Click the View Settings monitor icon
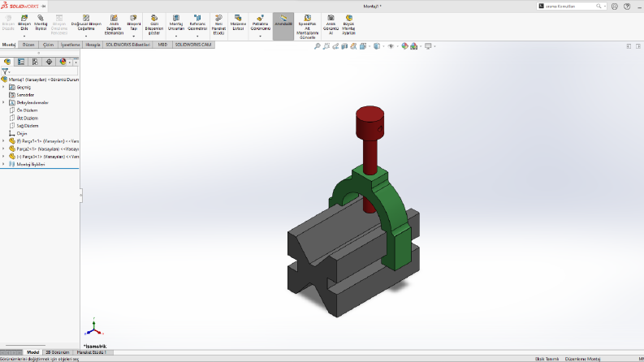 [x=428, y=46]
